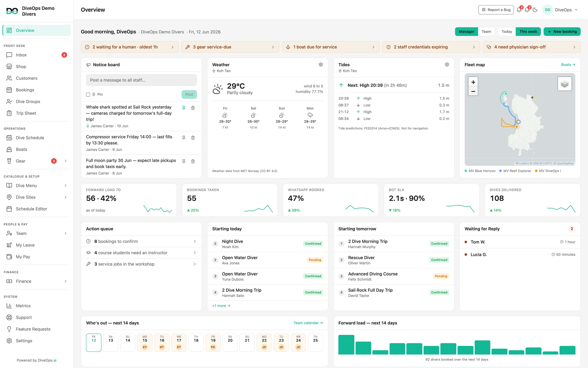Viewport: 588px width, 368px height.
Task: Open Dive Groups in the sidebar
Action: (37, 101)
